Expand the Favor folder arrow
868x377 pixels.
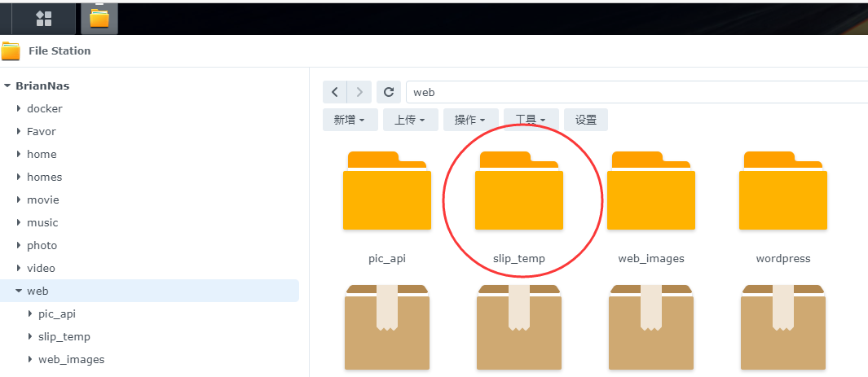click(x=19, y=131)
